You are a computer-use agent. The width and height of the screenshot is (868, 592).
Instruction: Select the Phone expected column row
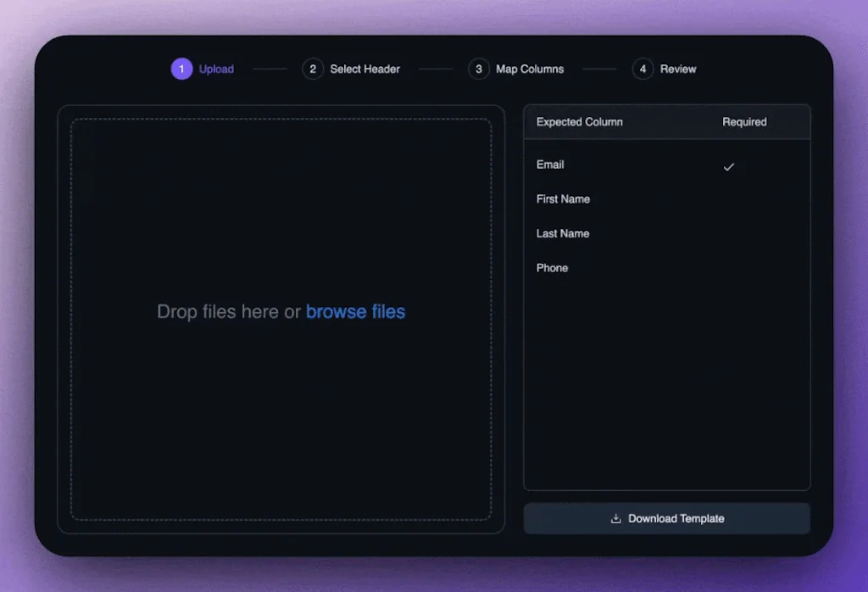pos(552,268)
